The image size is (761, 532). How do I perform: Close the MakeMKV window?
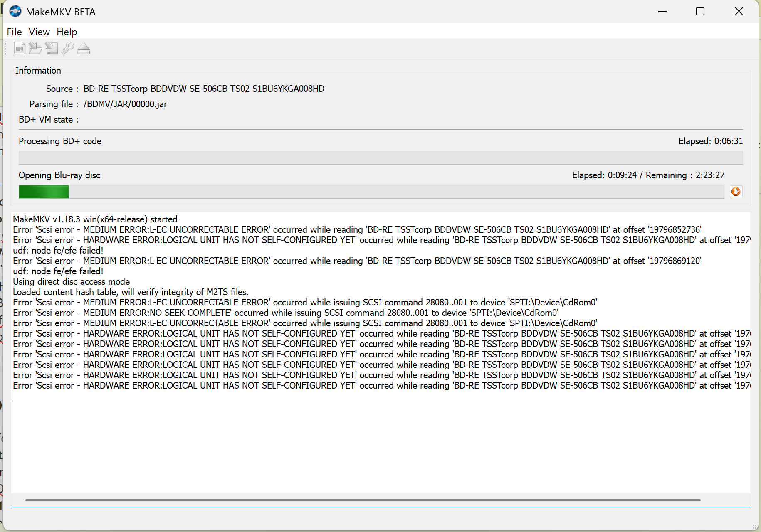tap(739, 11)
